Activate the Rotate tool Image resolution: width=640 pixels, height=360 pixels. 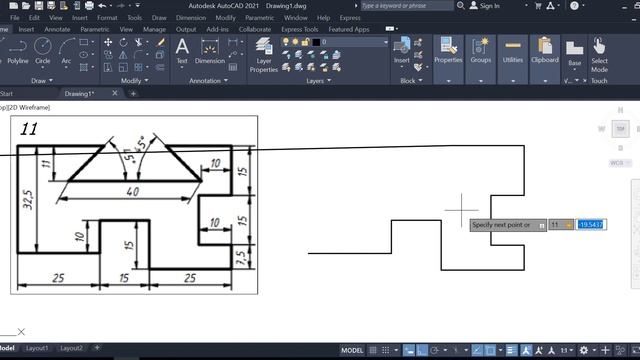(123, 42)
